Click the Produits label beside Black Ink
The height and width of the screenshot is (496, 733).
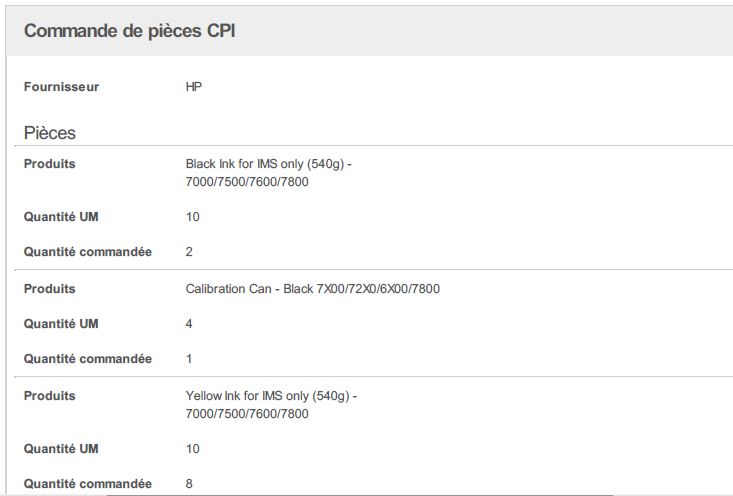click(50, 164)
